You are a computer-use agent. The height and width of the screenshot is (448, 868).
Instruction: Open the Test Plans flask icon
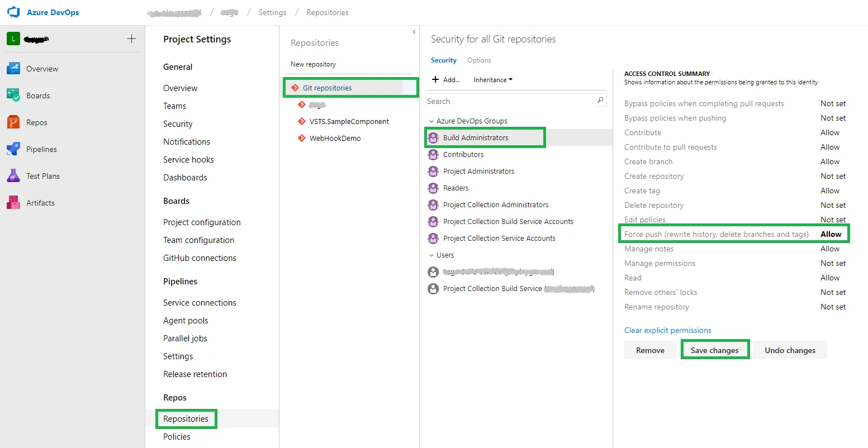tap(13, 176)
